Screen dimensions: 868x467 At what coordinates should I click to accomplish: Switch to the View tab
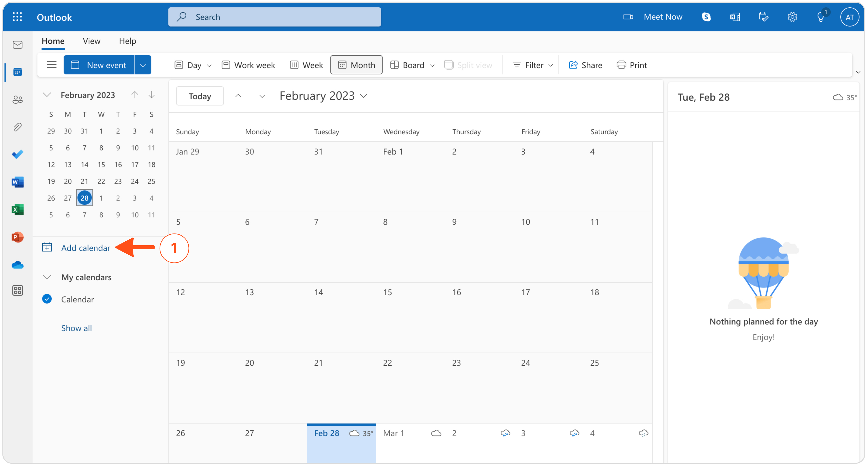coord(91,41)
